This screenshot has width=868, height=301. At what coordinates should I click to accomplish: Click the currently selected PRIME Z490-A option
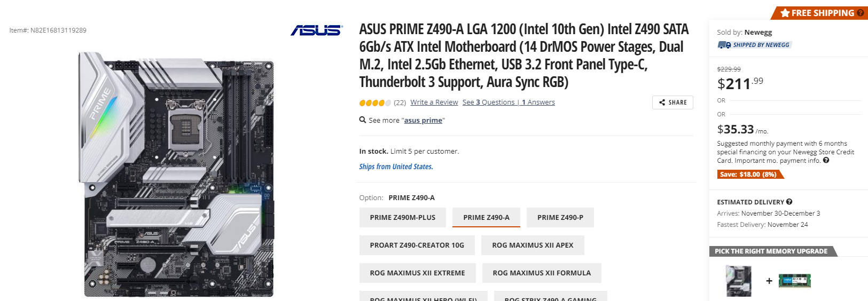[486, 217]
